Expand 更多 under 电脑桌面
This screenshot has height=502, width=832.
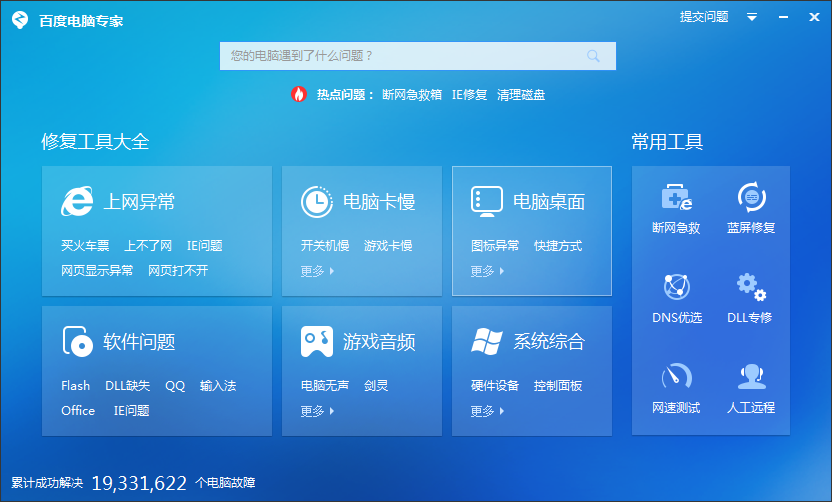(487, 271)
